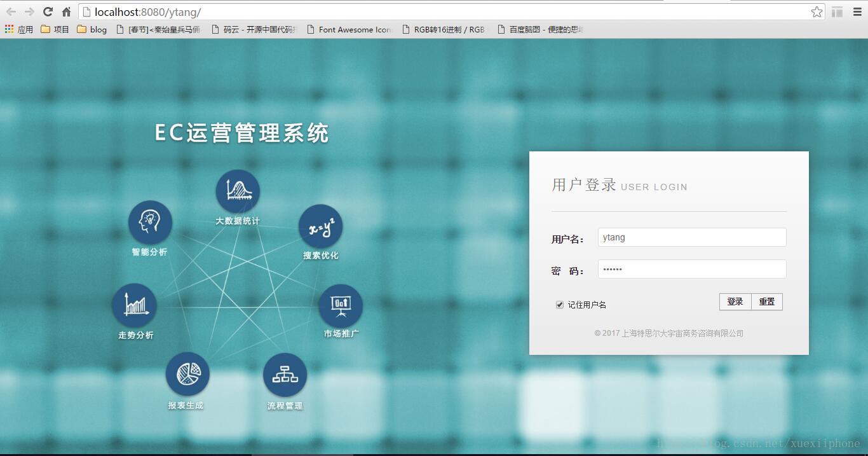
Task: Click the 大数据统计 chart icon
Action: (x=238, y=191)
